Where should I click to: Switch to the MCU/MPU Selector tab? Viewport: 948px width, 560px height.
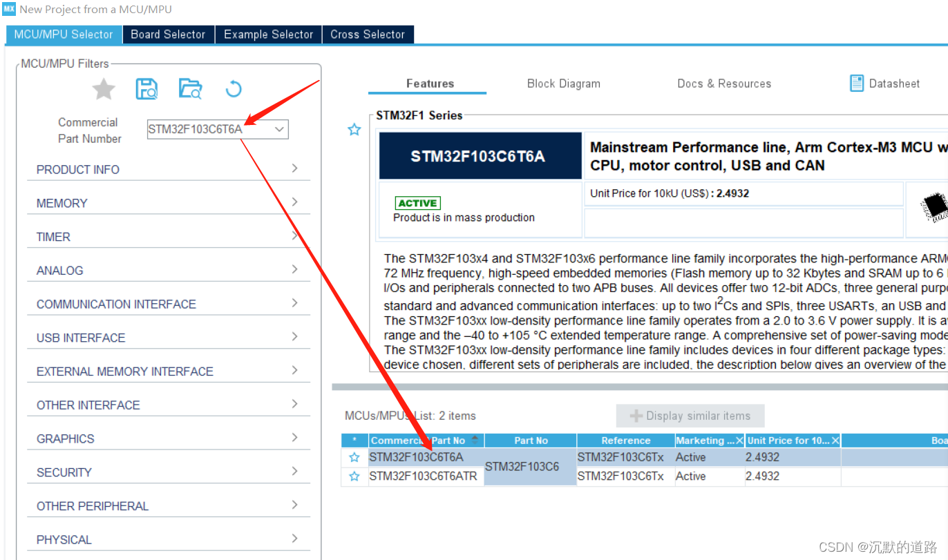coord(64,35)
